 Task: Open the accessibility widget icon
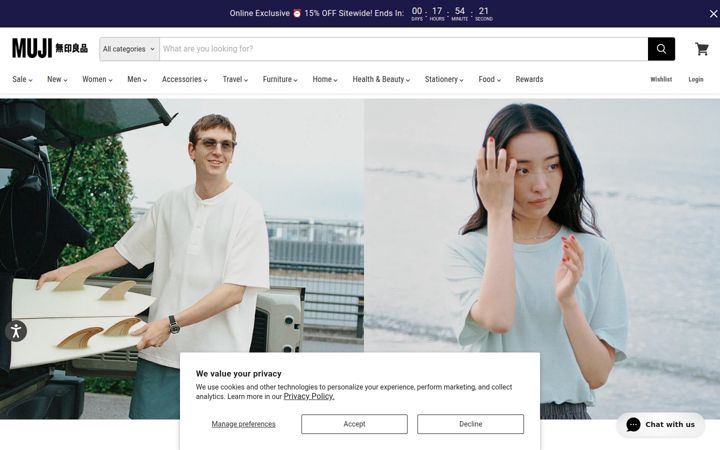click(16, 331)
